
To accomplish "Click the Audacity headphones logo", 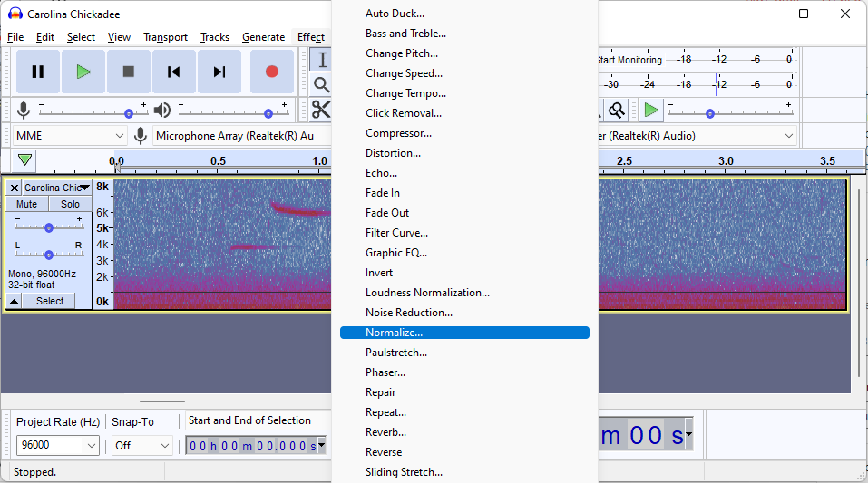I will coord(15,14).
